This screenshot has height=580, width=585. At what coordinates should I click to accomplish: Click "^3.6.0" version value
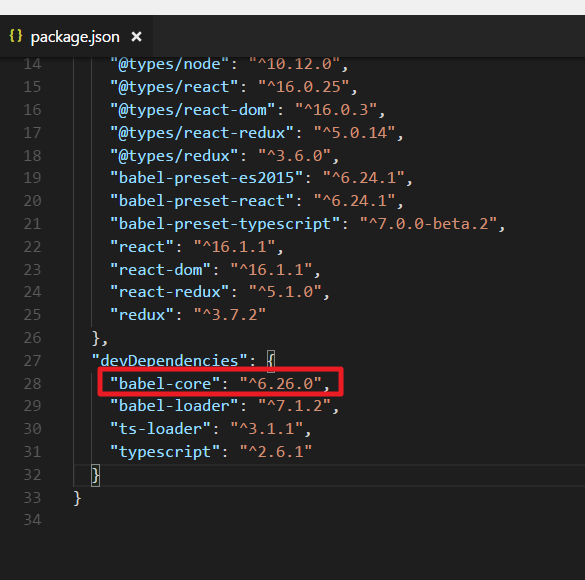[x=295, y=156]
